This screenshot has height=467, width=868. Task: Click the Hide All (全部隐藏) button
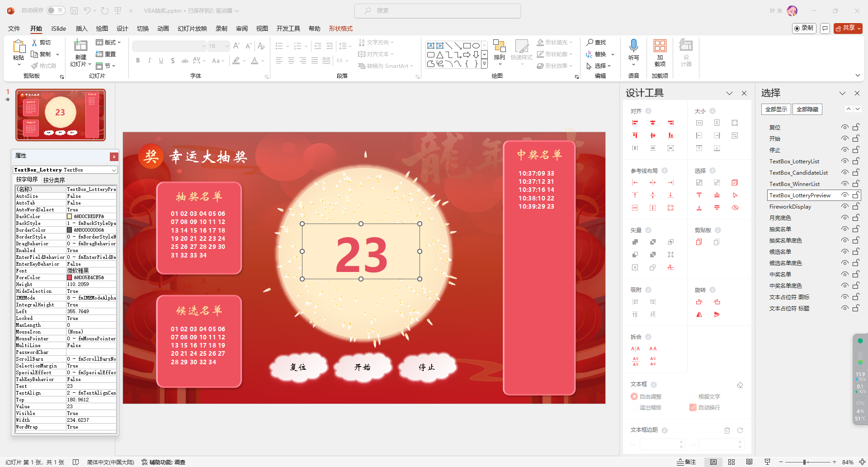point(807,110)
